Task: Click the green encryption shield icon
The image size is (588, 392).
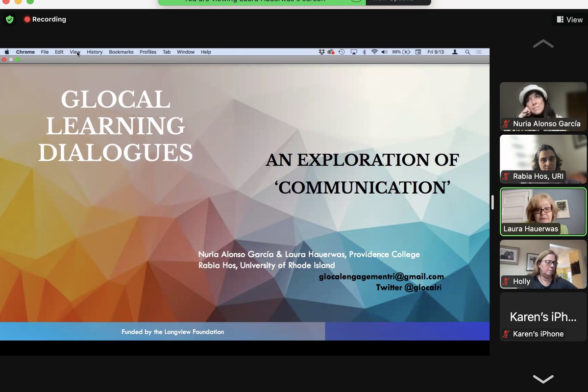Action: (10, 20)
